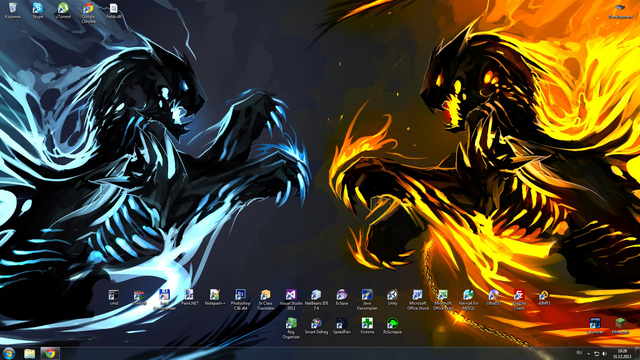Switch to Chrome in the taskbar
The image size is (640, 360).
(x=50, y=353)
